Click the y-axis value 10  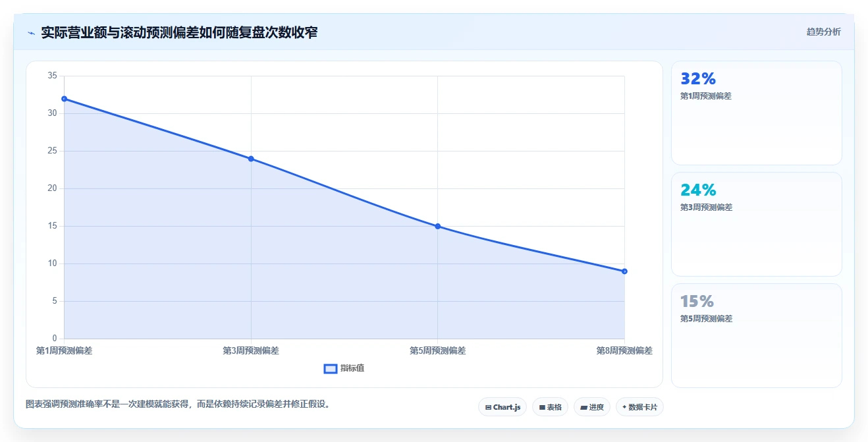coord(53,263)
